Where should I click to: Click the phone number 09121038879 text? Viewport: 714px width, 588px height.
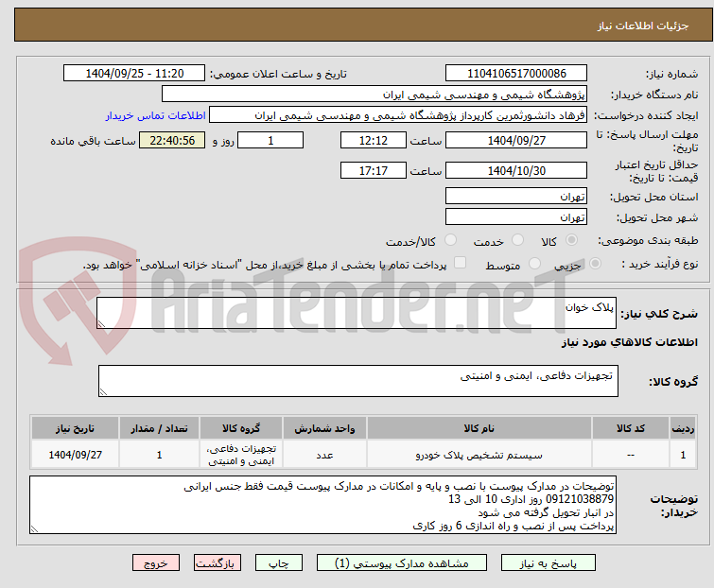[579, 499]
